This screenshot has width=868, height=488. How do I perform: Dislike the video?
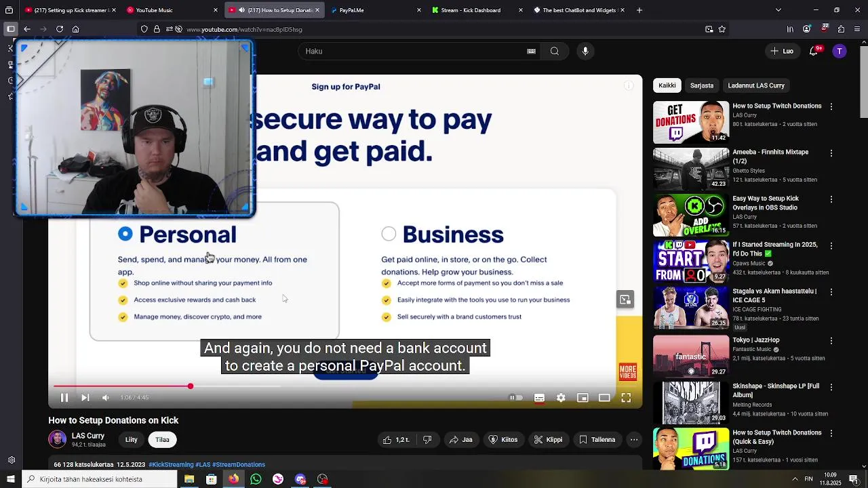click(x=427, y=440)
